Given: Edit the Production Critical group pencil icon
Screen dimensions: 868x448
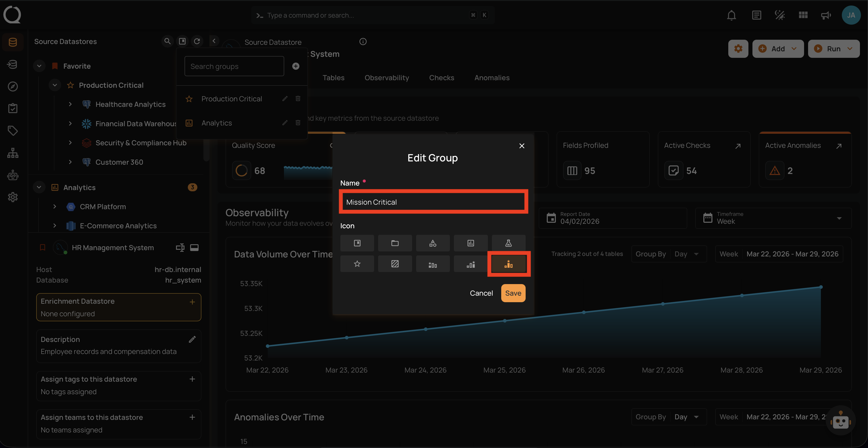Looking at the screenshot, I should pyautogui.click(x=285, y=99).
